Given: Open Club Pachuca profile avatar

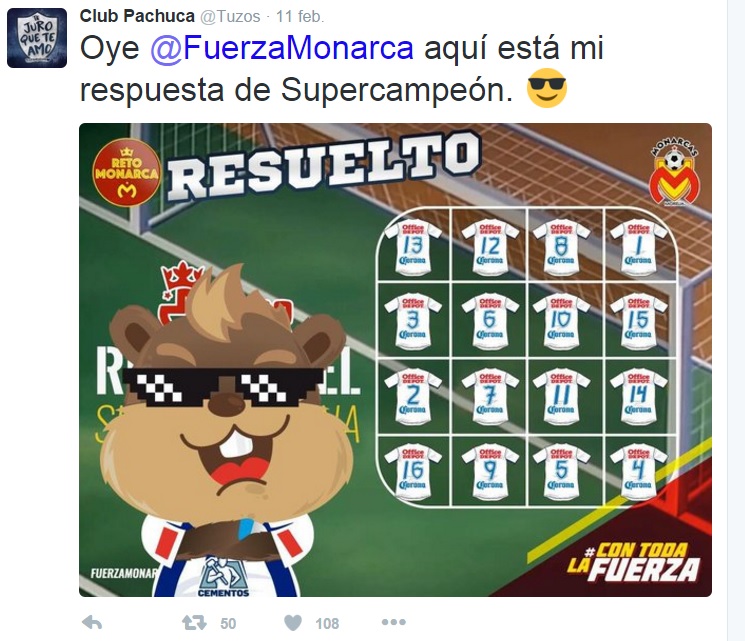Looking at the screenshot, I should point(37,38).
